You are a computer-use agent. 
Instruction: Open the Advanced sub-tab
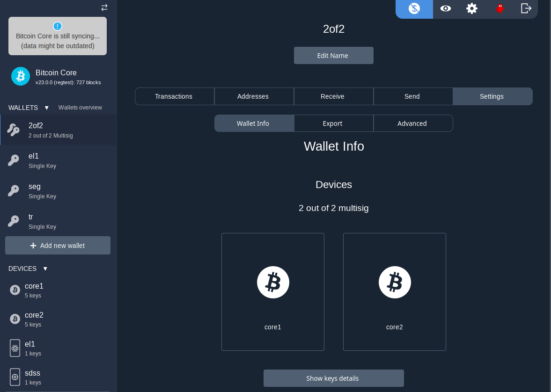[x=413, y=123]
